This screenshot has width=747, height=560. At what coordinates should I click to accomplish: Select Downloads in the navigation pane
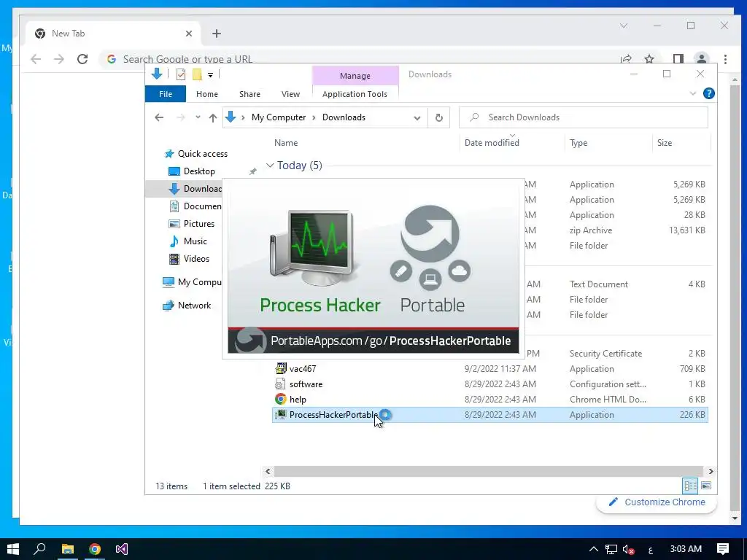203,189
